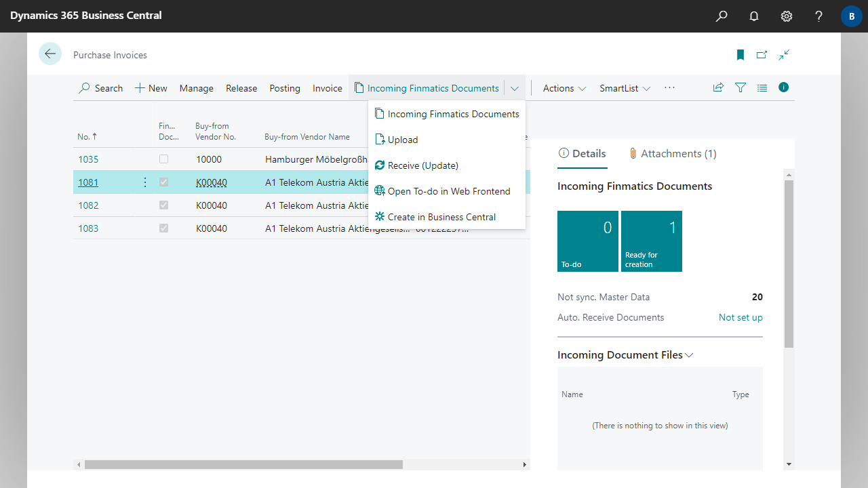
Task: Toggle the FactBox information icon
Action: tap(784, 87)
